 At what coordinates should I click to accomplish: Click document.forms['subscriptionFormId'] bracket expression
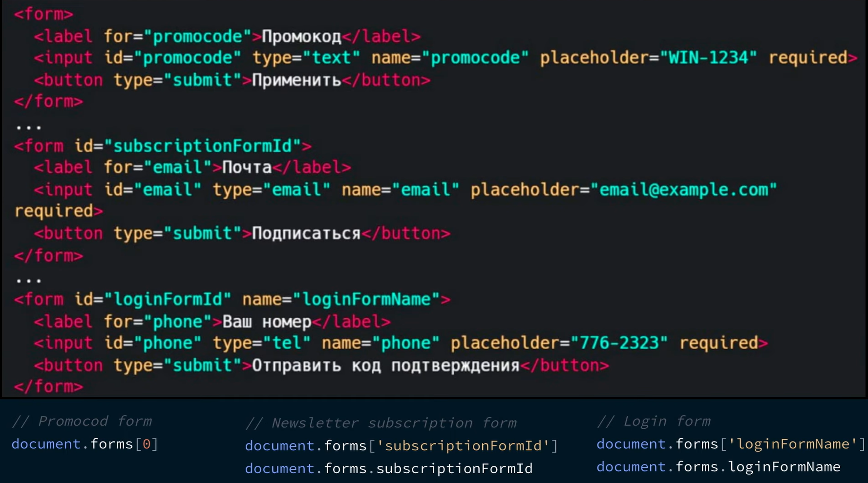pos(401,445)
